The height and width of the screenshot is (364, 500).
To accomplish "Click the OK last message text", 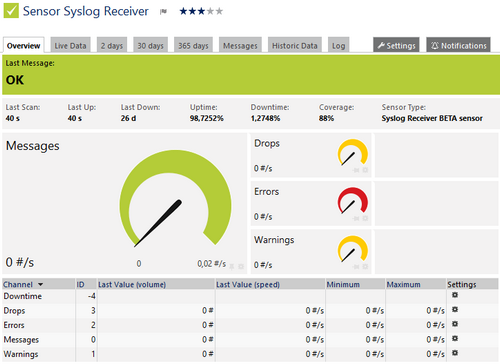I will pyautogui.click(x=15, y=80).
